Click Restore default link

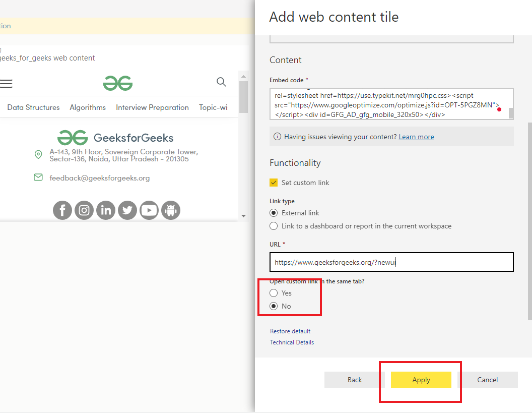click(290, 331)
